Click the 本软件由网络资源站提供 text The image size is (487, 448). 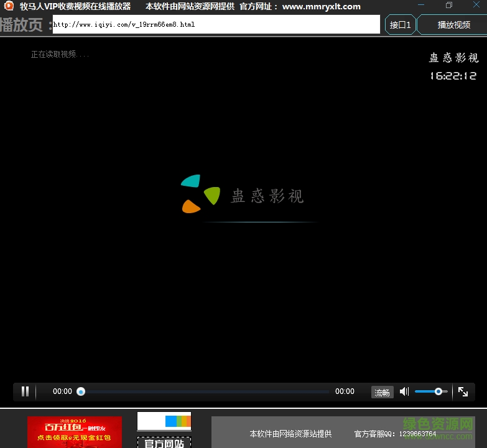click(290, 434)
